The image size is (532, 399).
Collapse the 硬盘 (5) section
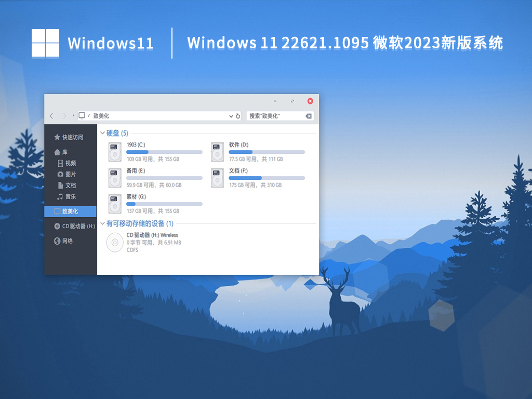click(102, 133)
